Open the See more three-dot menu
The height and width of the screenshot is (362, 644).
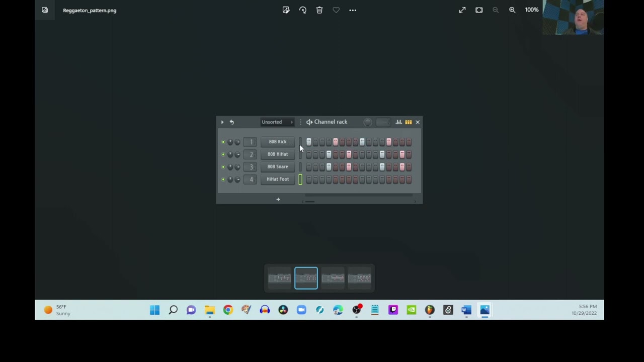[x=353, y=10]
